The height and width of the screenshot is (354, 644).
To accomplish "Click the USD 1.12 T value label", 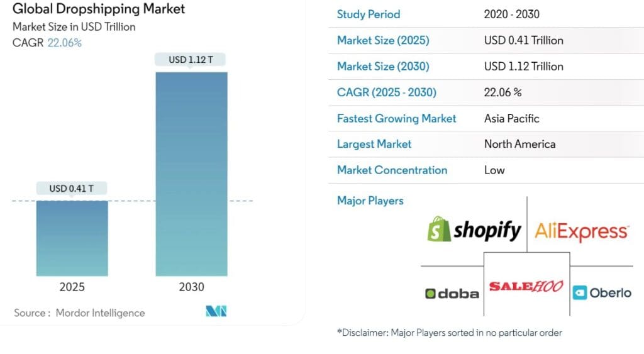I will (191, 60).
